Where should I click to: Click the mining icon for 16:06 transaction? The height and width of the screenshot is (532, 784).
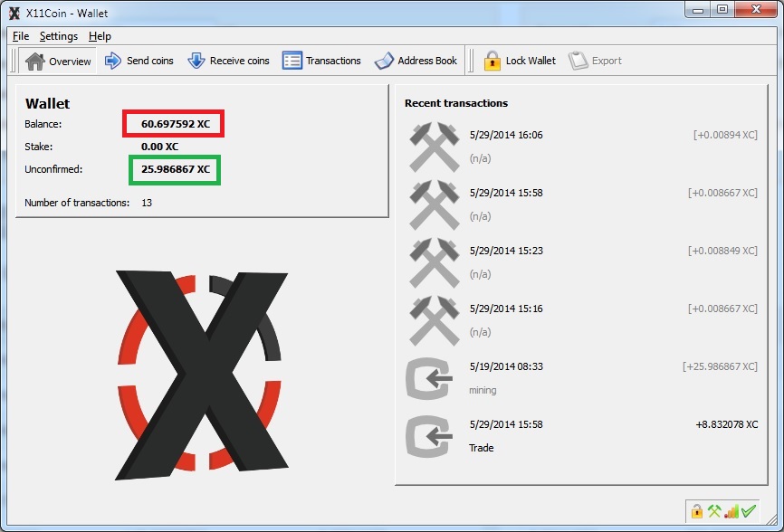pyautogui.click(x=434, y=147)
